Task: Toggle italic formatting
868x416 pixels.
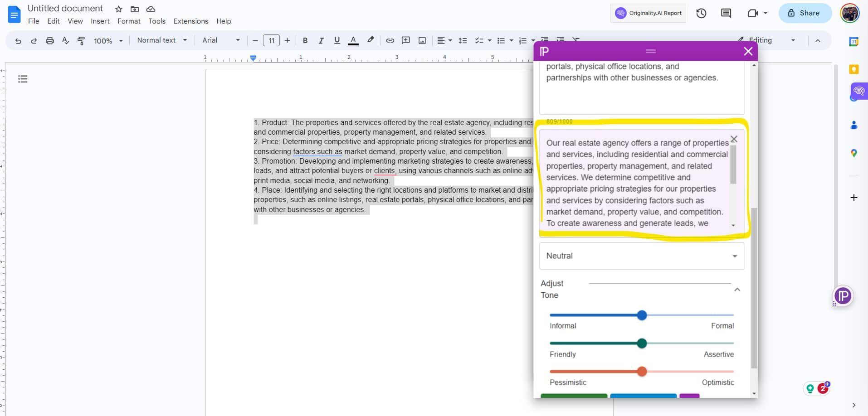Action: (x=321, y=40)
